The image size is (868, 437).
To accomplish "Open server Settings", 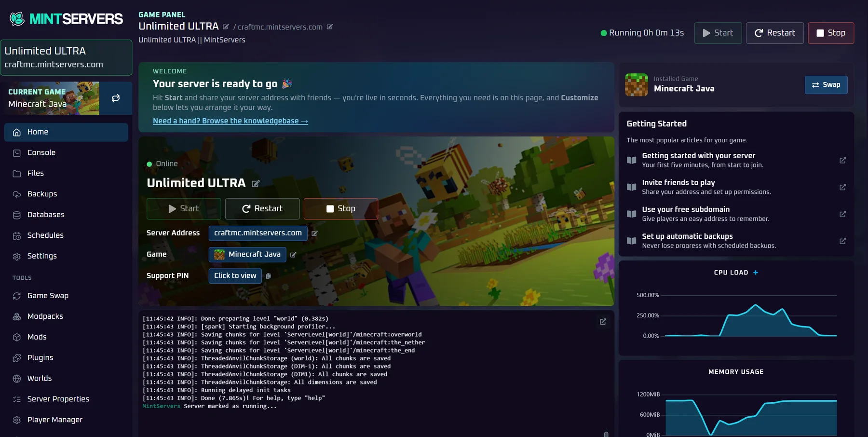I will point(66,256).
